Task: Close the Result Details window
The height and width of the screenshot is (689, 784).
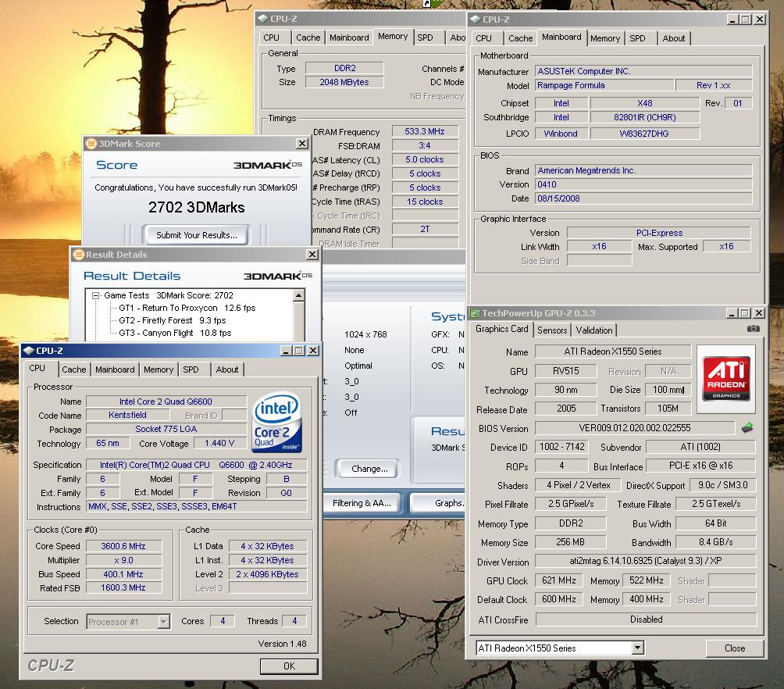Action: [x=312, y=255]
